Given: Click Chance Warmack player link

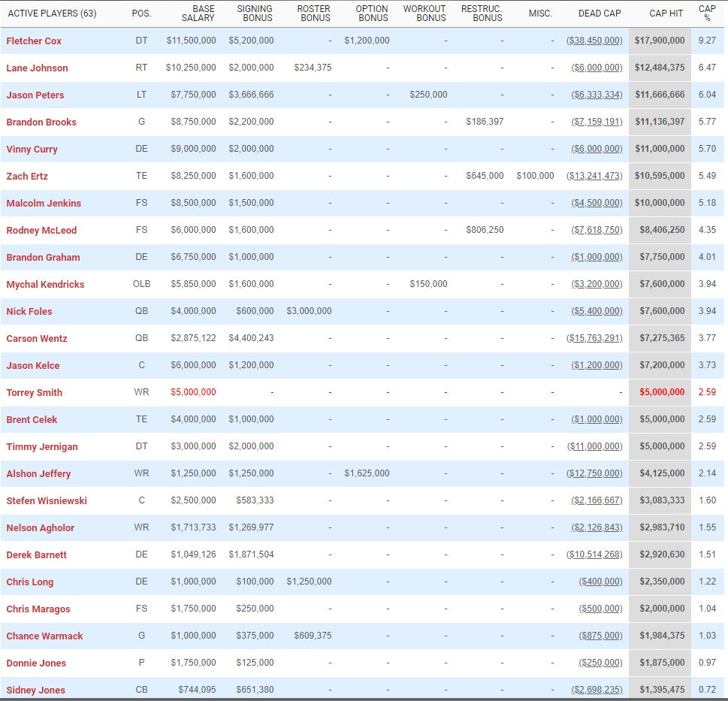Looking at the screenshot, I should coord(44,636).
